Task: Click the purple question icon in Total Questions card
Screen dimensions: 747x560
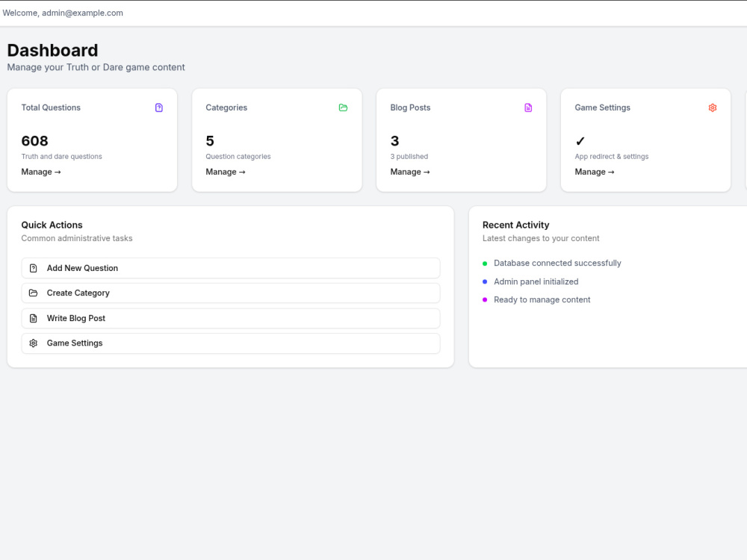Action: [159, 108]
